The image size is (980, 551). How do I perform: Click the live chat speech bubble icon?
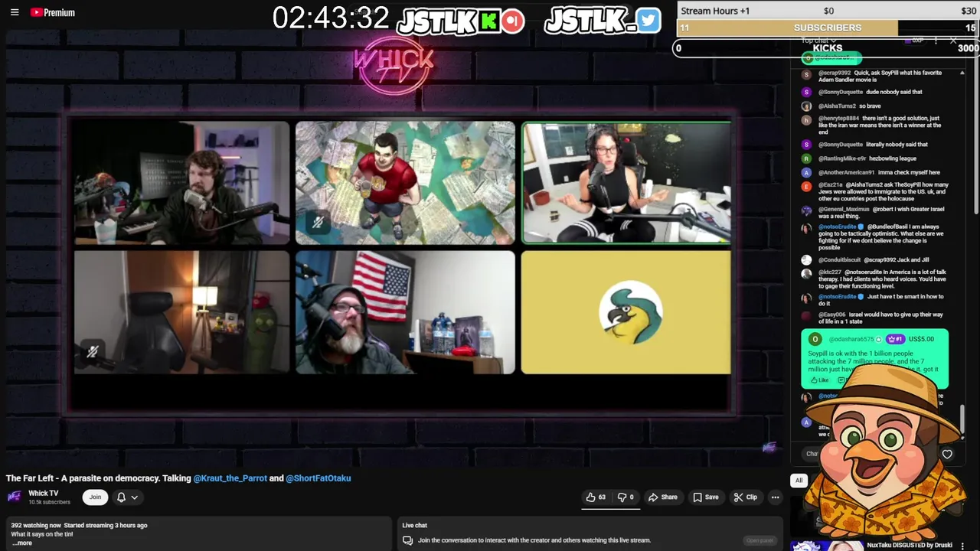click(408, 540)
